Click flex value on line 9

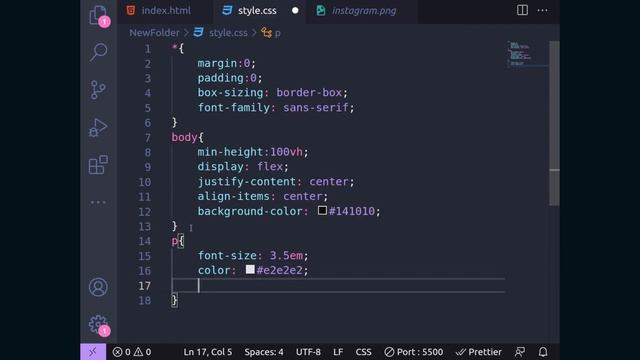270,167
